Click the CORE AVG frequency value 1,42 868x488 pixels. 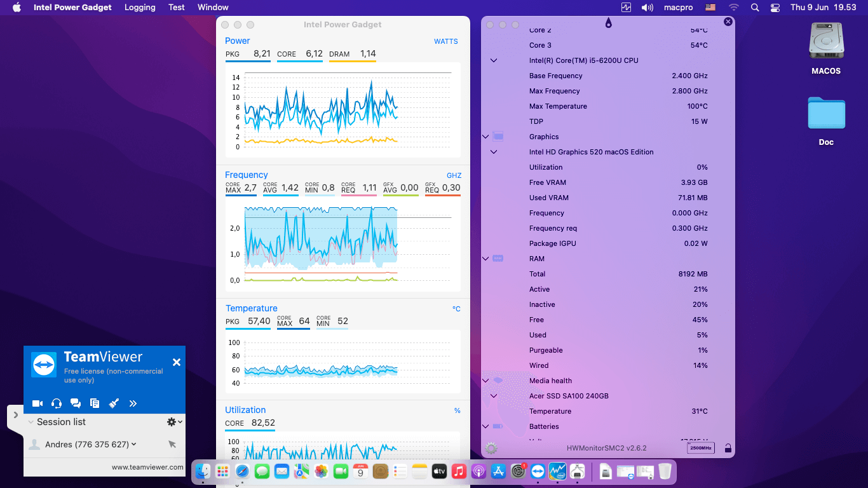pyautogui.click(x=290, y=187)
